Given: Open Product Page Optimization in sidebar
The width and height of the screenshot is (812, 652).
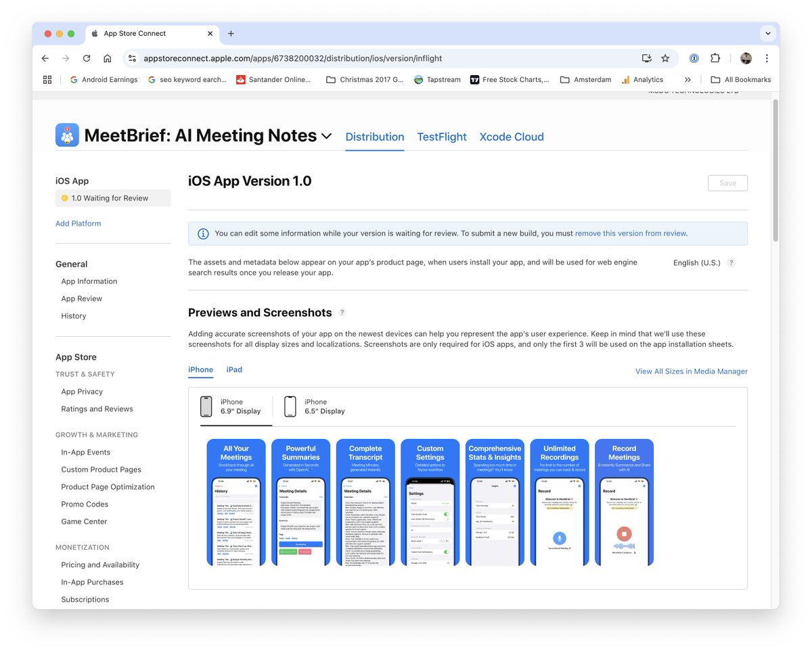Looking at the screenshot, I should coord(108,487).
